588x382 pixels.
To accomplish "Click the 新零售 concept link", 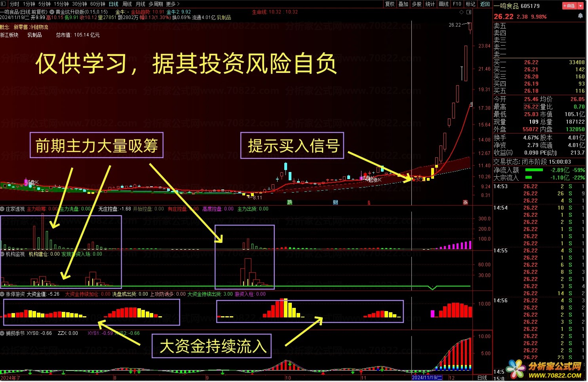I will coord(21,27).
